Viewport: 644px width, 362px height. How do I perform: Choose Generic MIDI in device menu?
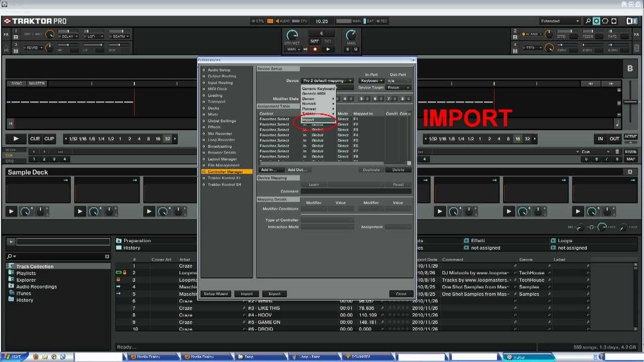313,94
